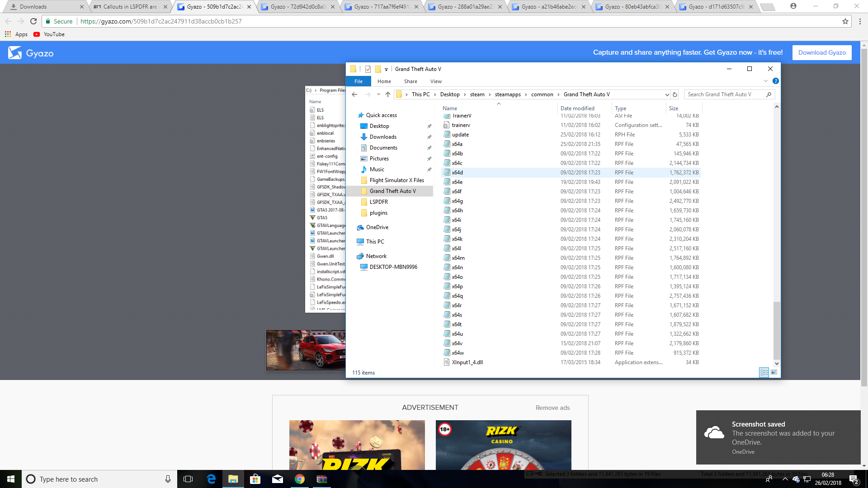Image resolution: width=868 pixels, height=488 pixels.
Task: Switch to large icons view in Explorer
Action: pyautogui.click(x=774, y=373)
